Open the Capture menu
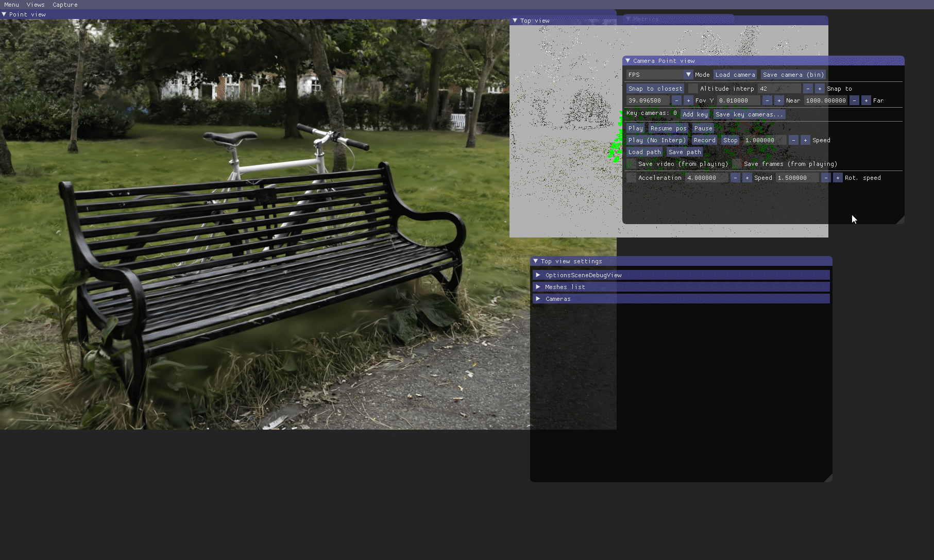This screenshot has height=560, width=934. pos(65,5)
